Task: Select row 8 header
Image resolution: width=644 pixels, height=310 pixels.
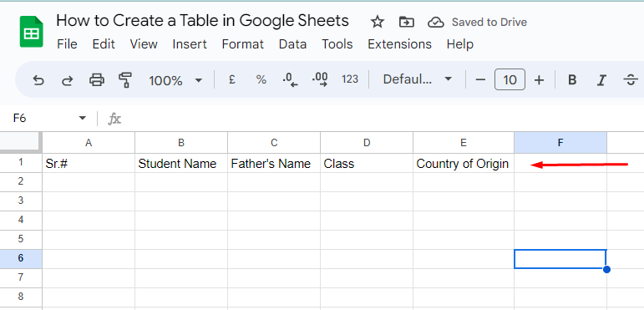Action: [x=21, y=297]
